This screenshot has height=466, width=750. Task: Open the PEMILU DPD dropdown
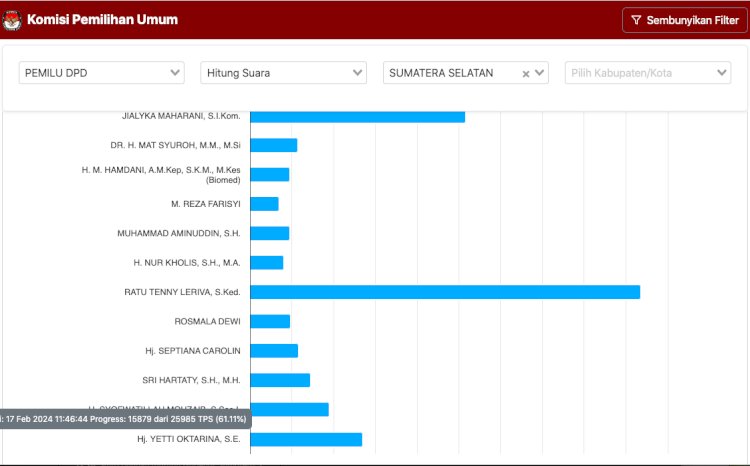(101, 73)
